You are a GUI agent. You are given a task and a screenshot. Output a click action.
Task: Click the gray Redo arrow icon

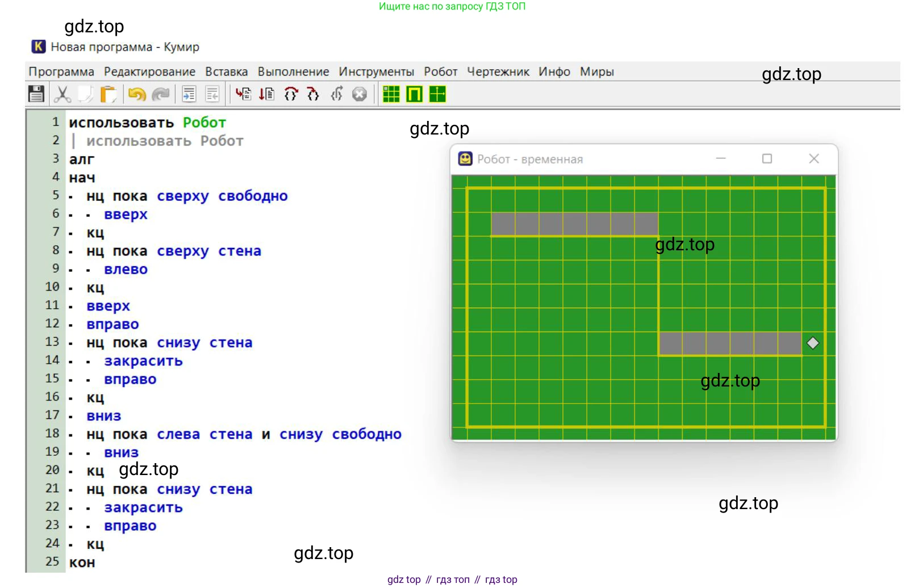161,94
